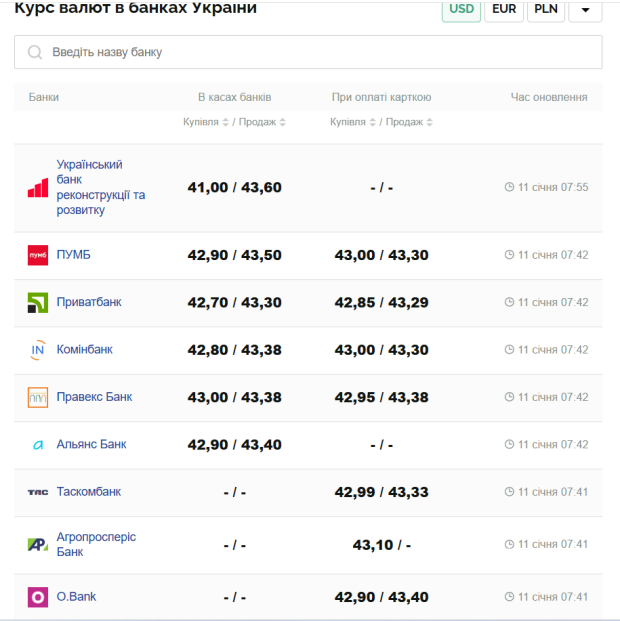Sort by cash desk Купівля rate
Screen dimensions: 620x621
point(207,122)
